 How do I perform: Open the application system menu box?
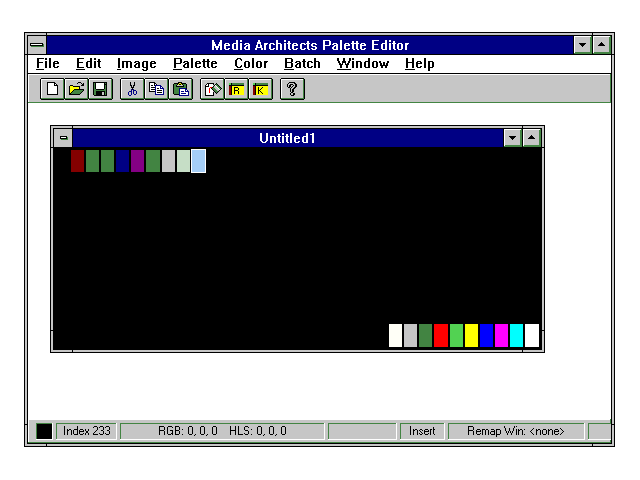click(x=36, y=45)
